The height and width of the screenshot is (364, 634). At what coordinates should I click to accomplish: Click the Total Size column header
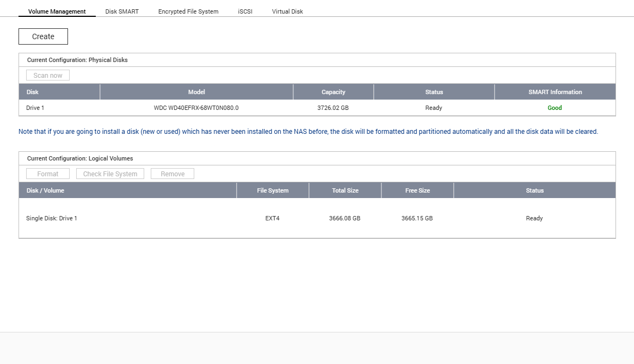(x=345, y=190)
